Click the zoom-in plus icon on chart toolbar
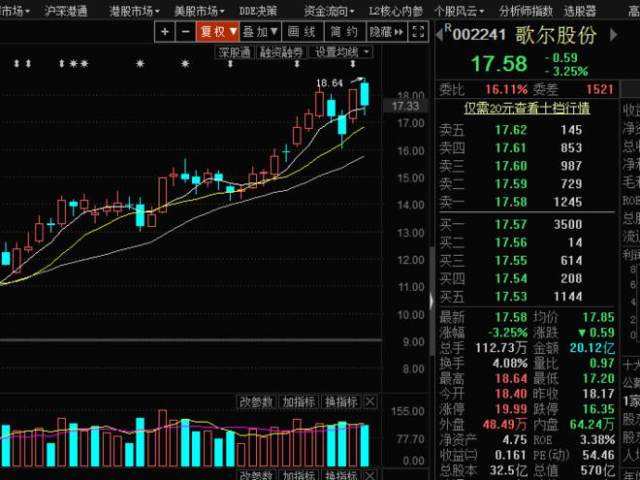 pyautogui.click(x=166, y=32)
